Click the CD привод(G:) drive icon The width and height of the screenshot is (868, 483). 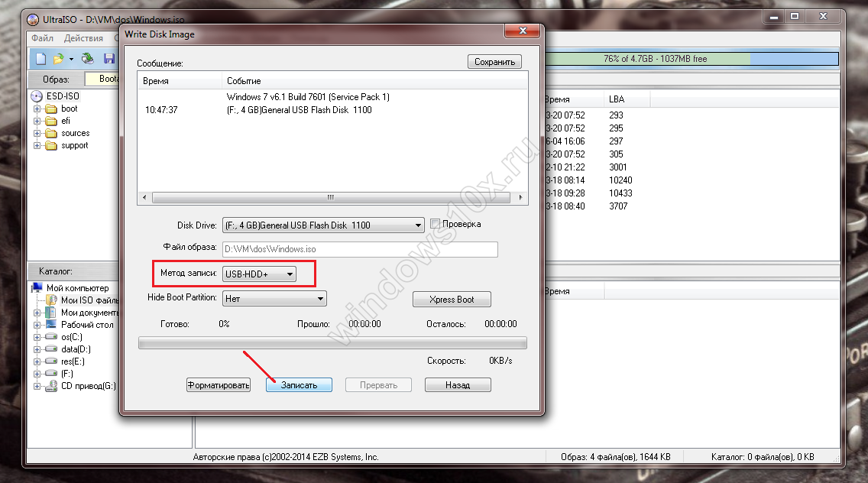[x=51, y=385]
